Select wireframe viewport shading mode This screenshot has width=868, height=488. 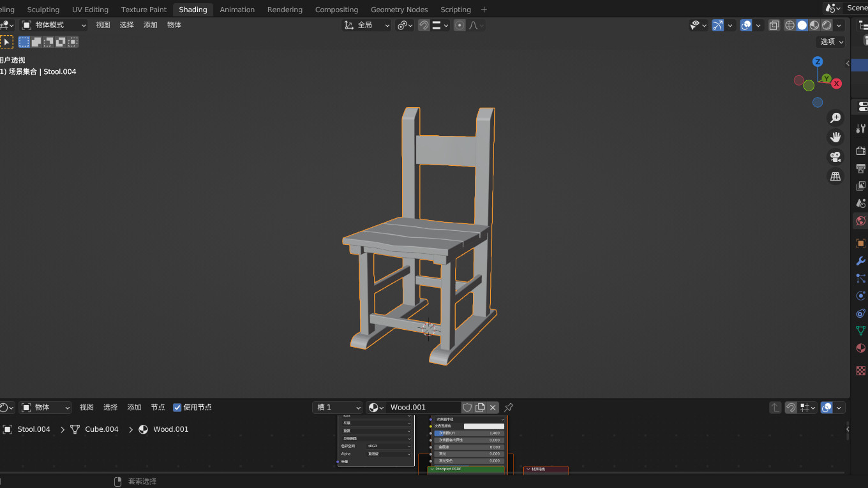[790, 26]
